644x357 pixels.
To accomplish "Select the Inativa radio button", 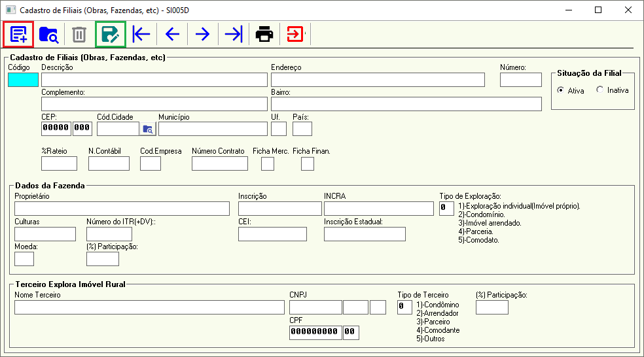I will pyautogui.click(x=599, y=90).
